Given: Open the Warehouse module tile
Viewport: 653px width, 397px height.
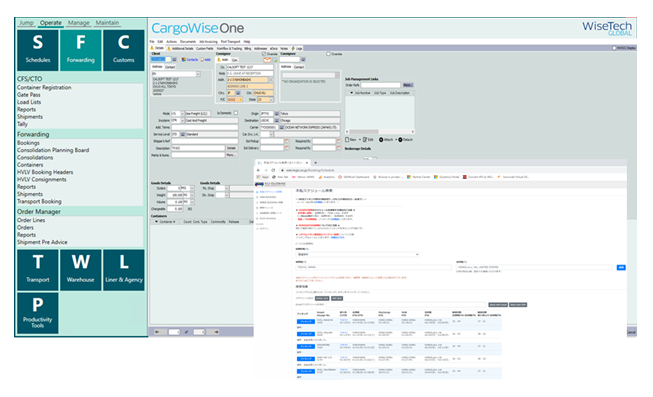Looking at the screenshot, I should click(x=80, y=270).
